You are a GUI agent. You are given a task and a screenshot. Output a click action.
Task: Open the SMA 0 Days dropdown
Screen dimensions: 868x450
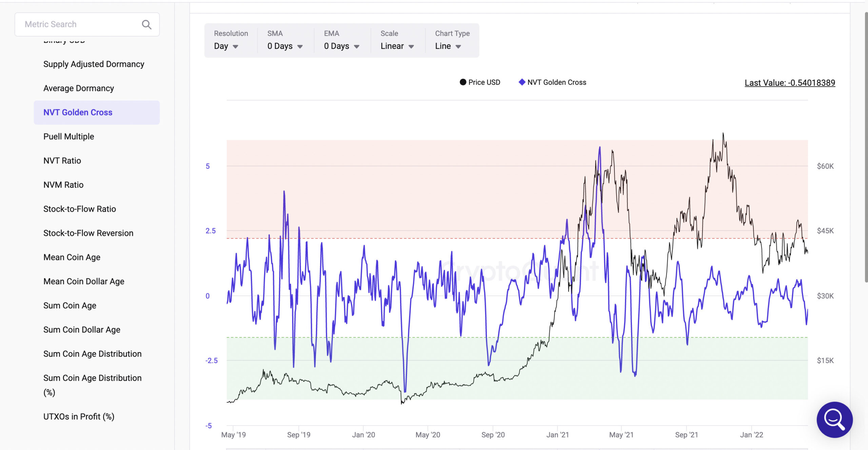285,46
